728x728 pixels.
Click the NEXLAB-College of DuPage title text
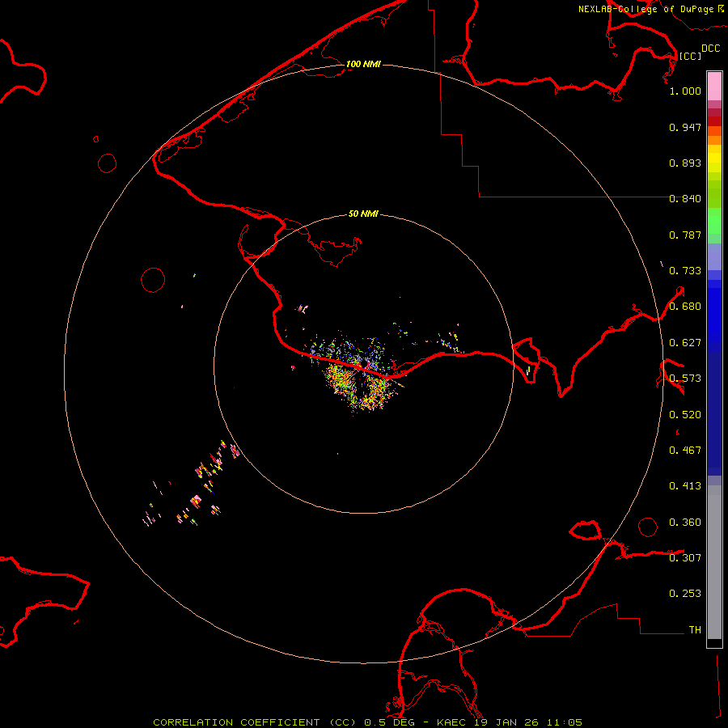pos(645,9)
